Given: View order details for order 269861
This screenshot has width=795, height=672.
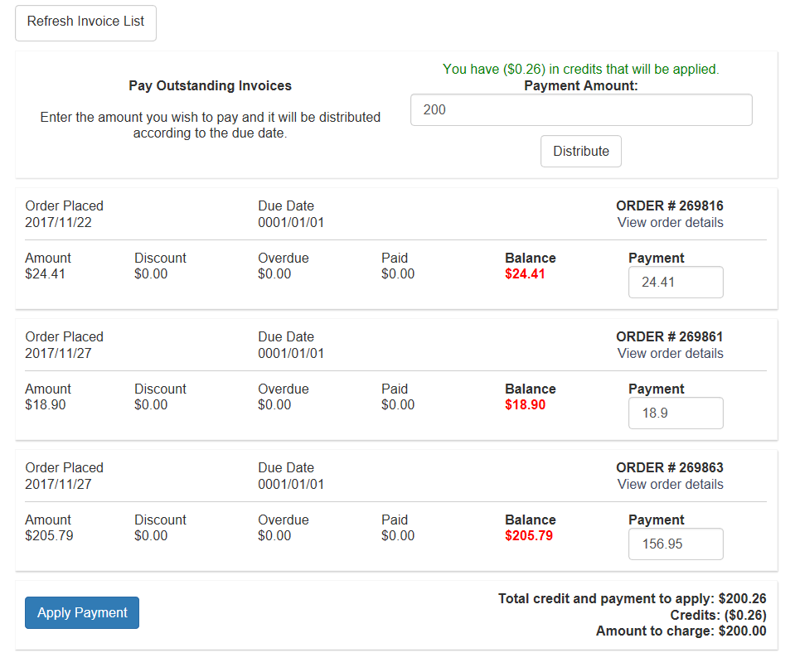Looking at the screenshot, I should pos(670,354).
